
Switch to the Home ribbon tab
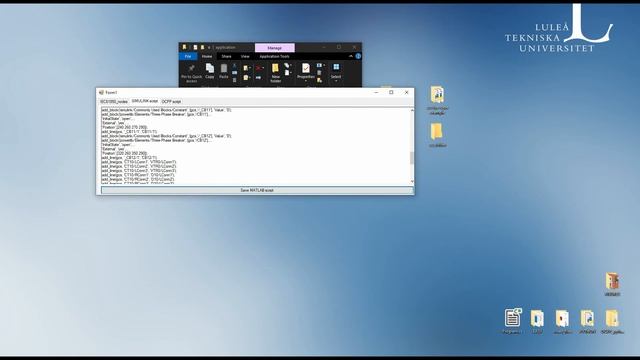click(x=207, y=56)
